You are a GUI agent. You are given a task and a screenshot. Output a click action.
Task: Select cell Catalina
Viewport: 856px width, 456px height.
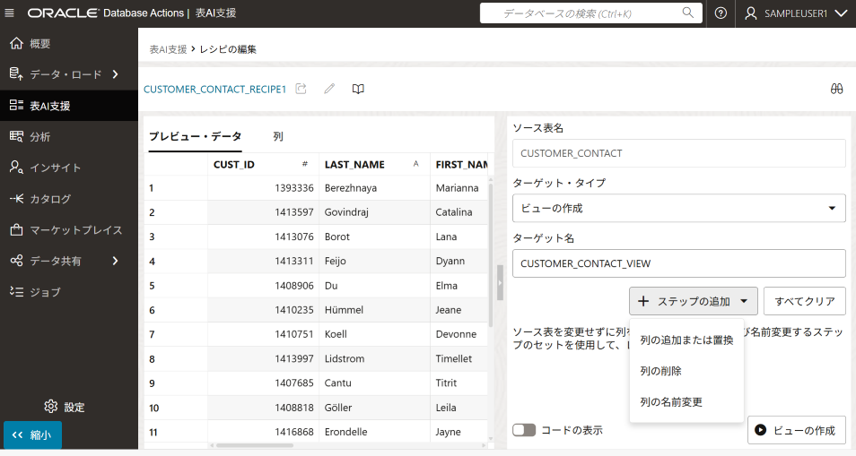click(x=459, y=212)
